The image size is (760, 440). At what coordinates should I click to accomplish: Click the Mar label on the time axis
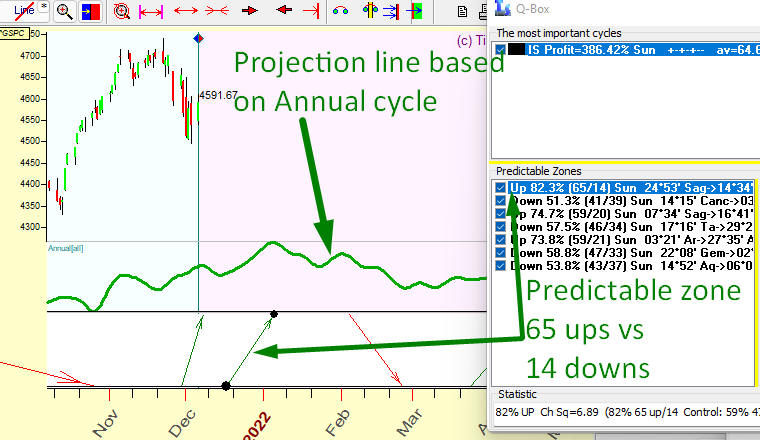[410, 423]
